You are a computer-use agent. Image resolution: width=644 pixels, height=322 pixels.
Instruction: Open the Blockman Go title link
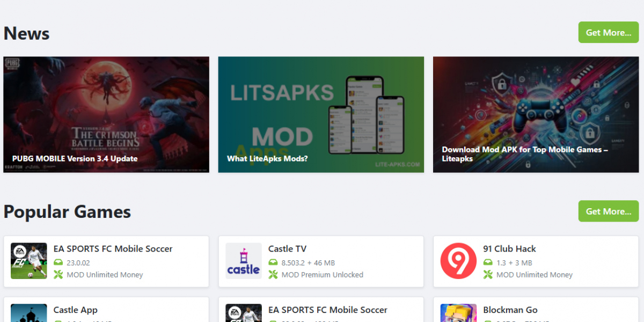point(510,310)
